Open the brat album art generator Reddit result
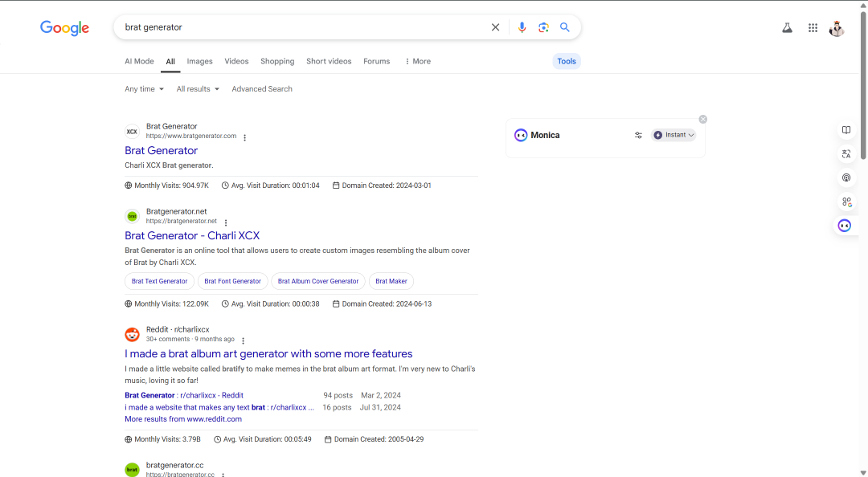The width and height of the screenshot is (868, 477). coord(268,353)
